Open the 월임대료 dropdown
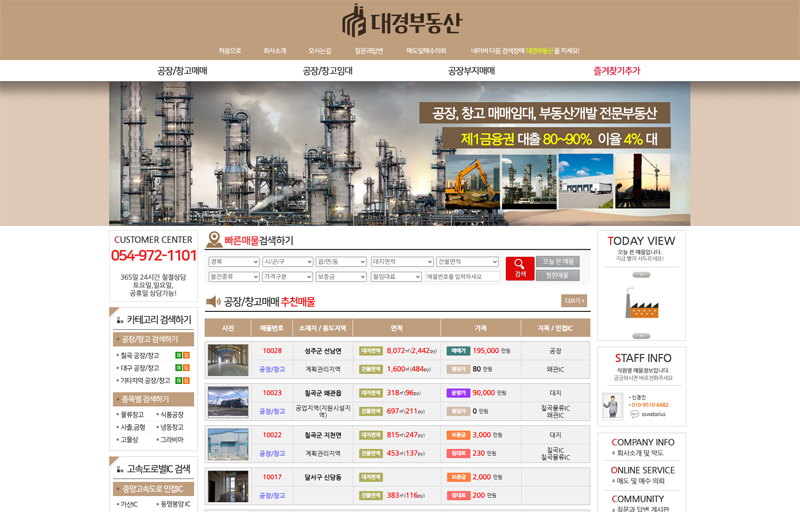This screenshot has height=512, width=800. click(396, 276)
